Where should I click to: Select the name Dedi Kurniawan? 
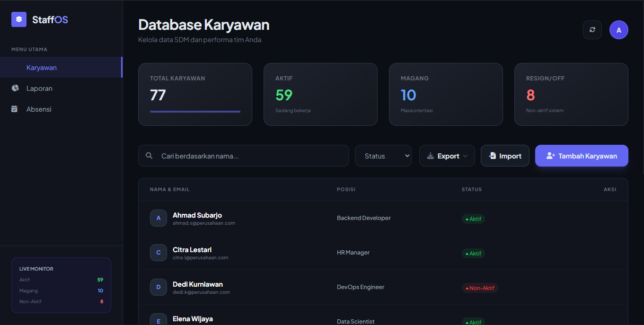198,284
